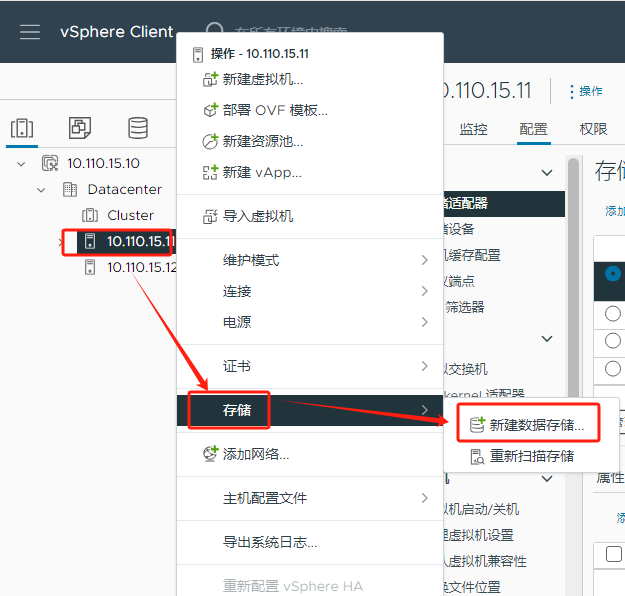Tick the checkbox in lower right table
This screenshot has width=625, height=596.
point(613,554)
